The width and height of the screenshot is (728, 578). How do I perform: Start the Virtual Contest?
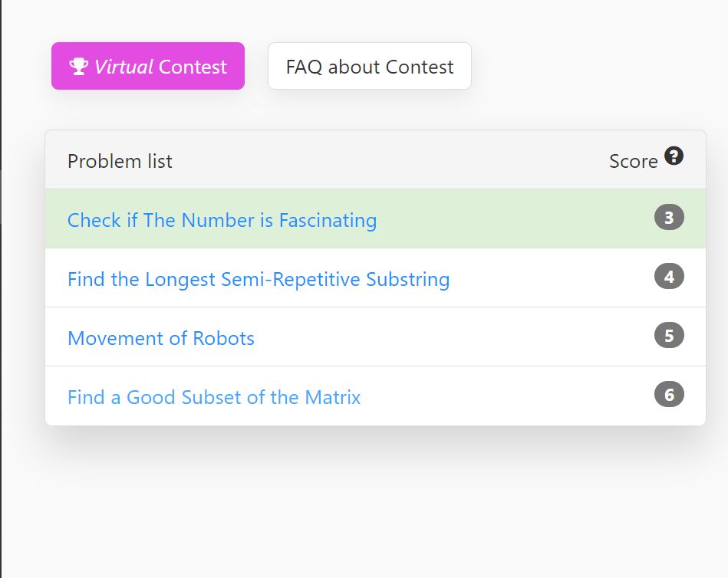click(x=147, y=66)
